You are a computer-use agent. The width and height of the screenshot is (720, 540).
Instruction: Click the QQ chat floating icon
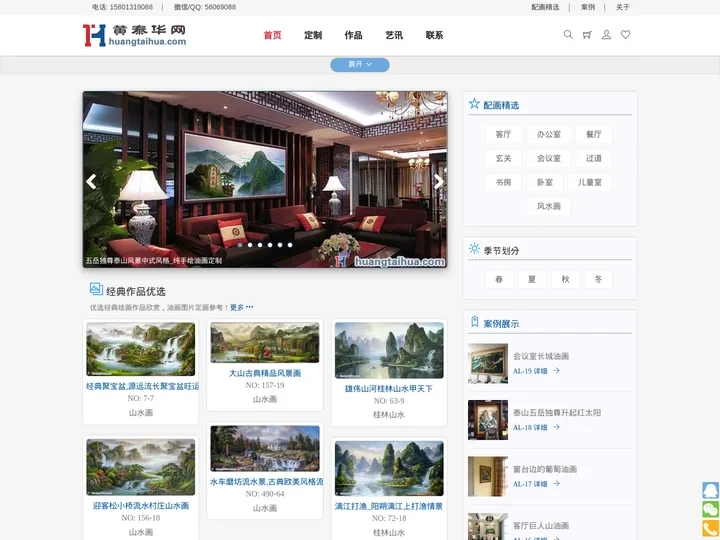[711, 490]
